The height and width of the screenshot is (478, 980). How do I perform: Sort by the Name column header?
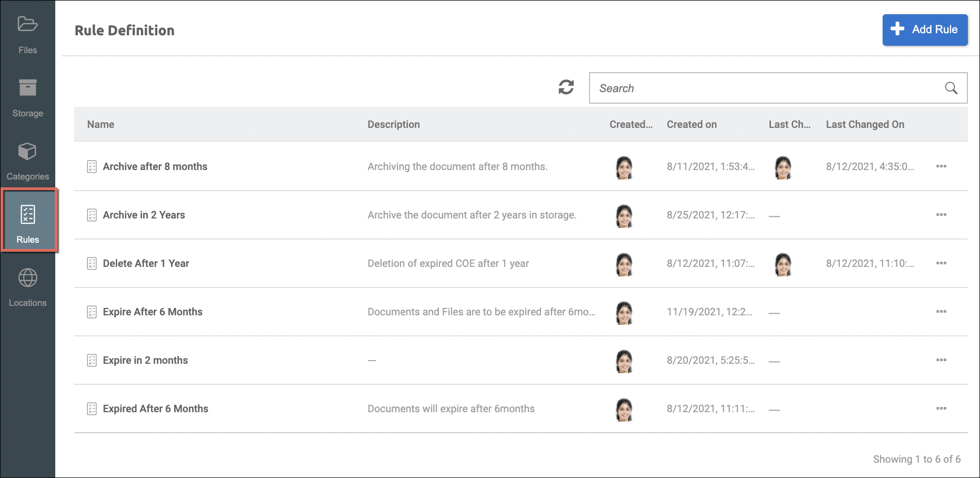click(101, 125)
